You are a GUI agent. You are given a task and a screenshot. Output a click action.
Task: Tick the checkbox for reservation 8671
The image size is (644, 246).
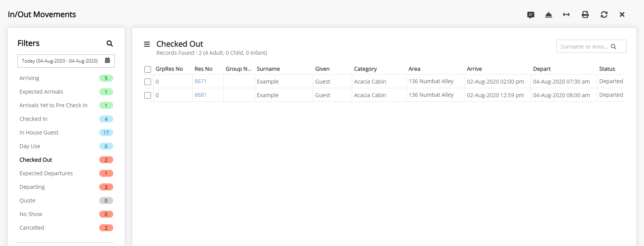147,82
